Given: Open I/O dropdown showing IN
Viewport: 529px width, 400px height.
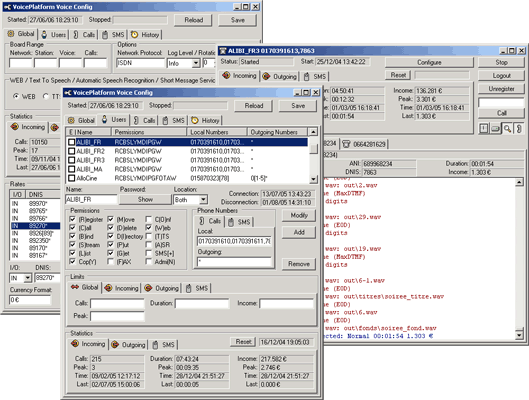Looking at the screenshot, I should click(x=28, y=278).
